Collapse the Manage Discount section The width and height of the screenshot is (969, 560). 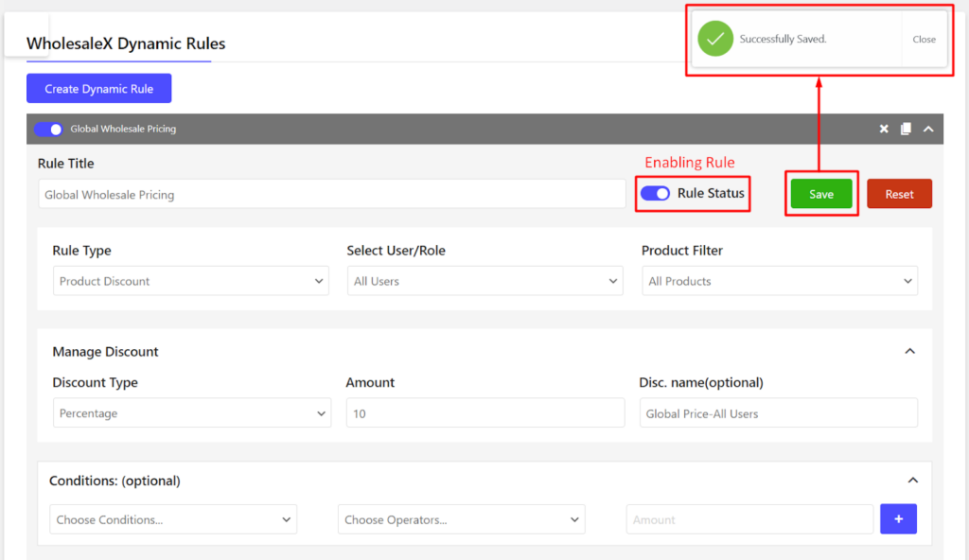point(909,351)
